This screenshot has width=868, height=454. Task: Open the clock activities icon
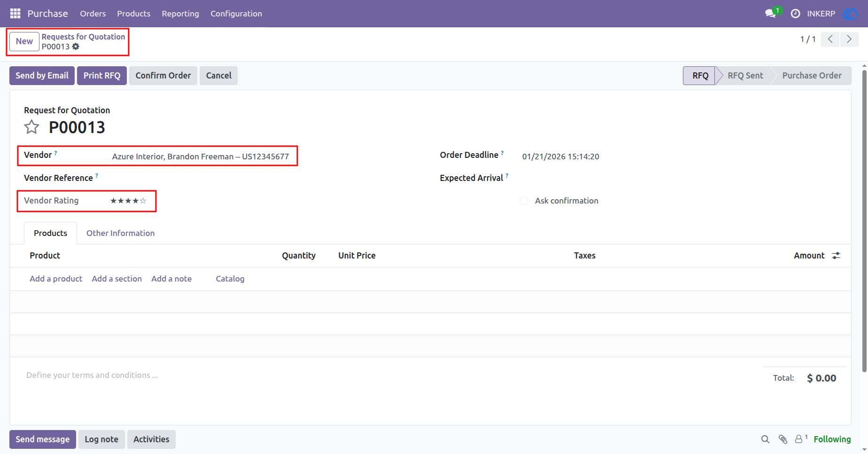coord(795,14)
